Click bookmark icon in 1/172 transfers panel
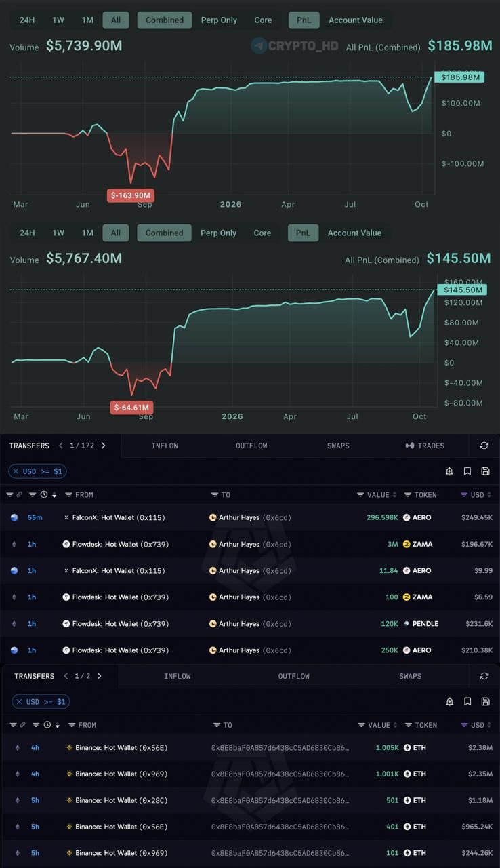The height and width of the screenshot is (868, 500). pyautogui.click(x=467, y=471)
